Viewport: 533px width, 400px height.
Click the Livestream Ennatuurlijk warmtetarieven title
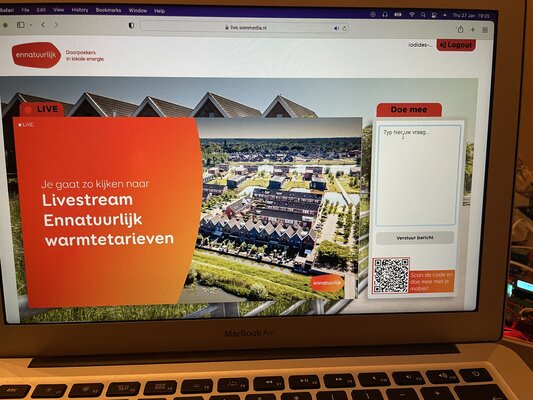(x=108, y=220)
